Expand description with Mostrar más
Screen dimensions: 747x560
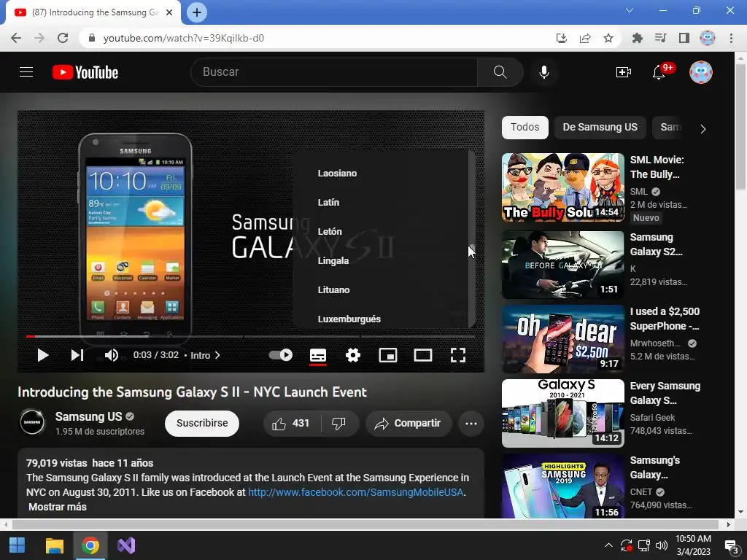click(58, 507)
